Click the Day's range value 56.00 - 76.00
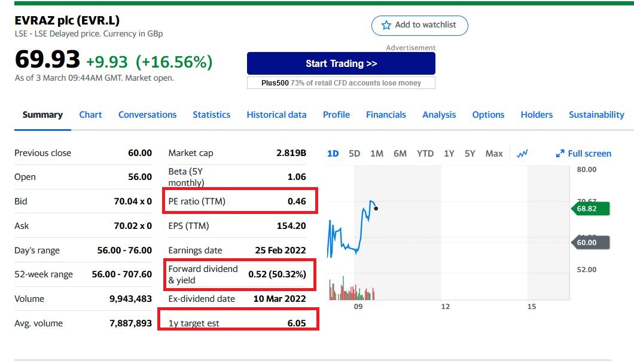 [x=124, y=250]
